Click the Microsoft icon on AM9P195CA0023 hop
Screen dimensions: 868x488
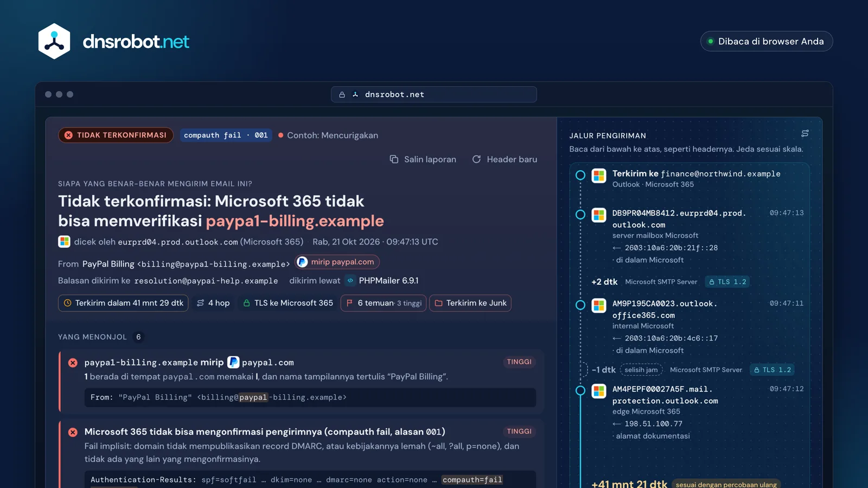click(599, 306)
